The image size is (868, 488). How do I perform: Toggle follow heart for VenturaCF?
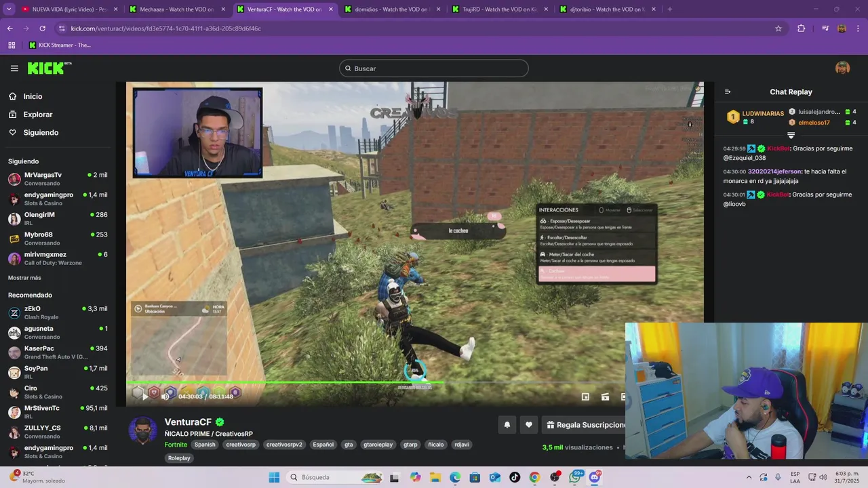(529, 425)
